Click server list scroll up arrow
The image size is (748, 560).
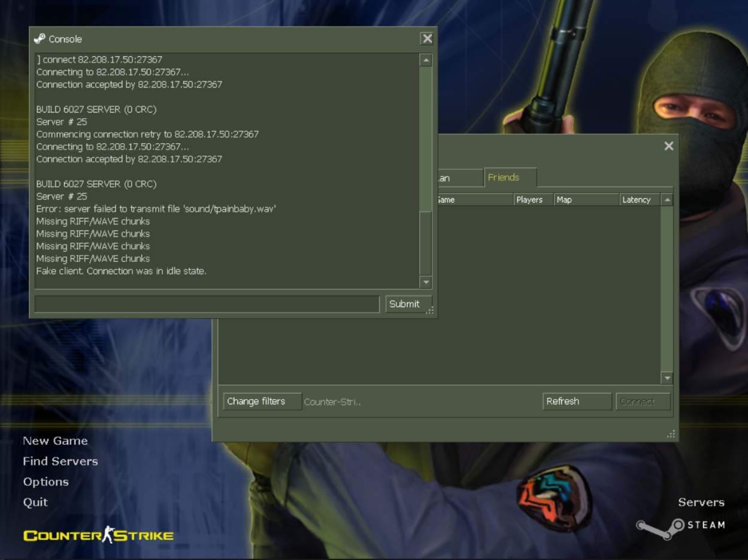pos(667,200)
